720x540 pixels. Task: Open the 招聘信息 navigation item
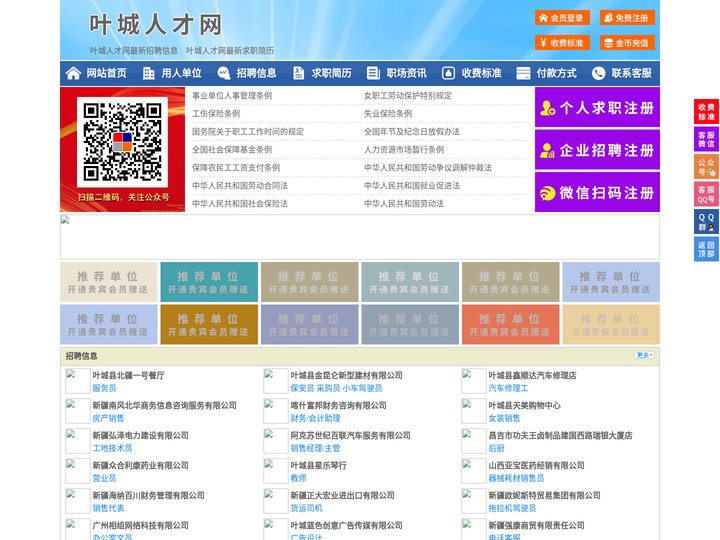256,73
